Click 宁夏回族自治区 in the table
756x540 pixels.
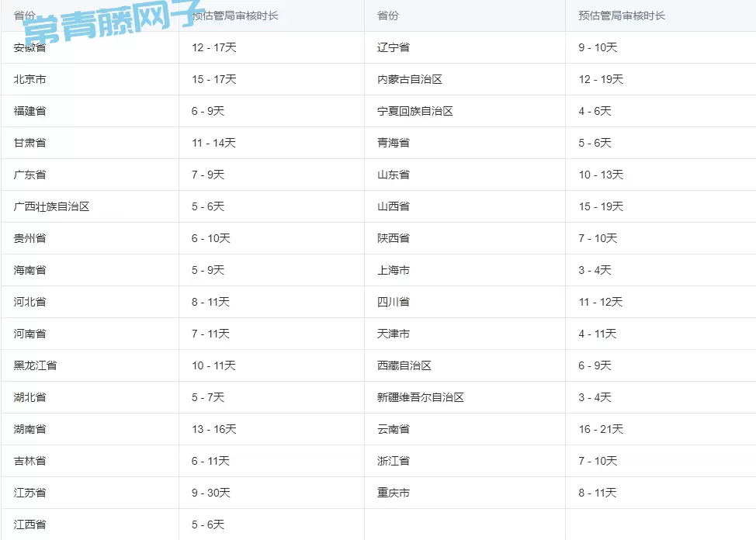point(415,112)
